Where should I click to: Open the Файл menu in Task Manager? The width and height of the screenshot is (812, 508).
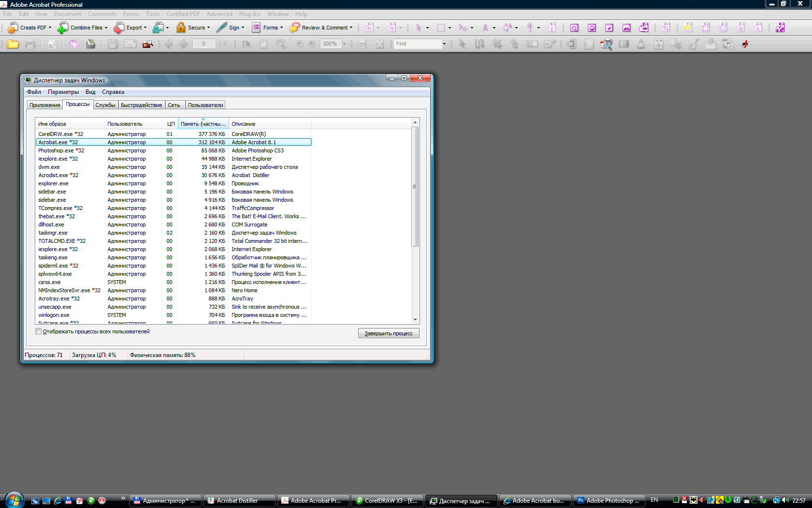pyautogui.click(x=34, y=92)
